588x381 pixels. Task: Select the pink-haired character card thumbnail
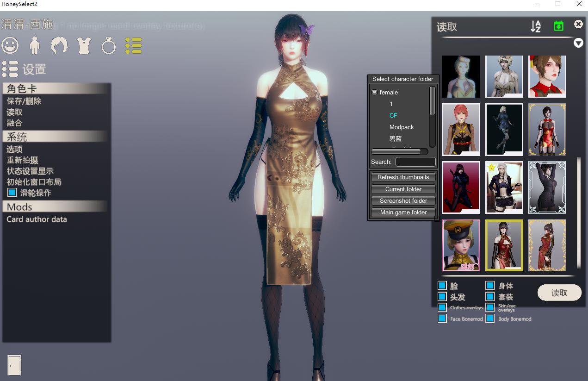tap(461, 129)
